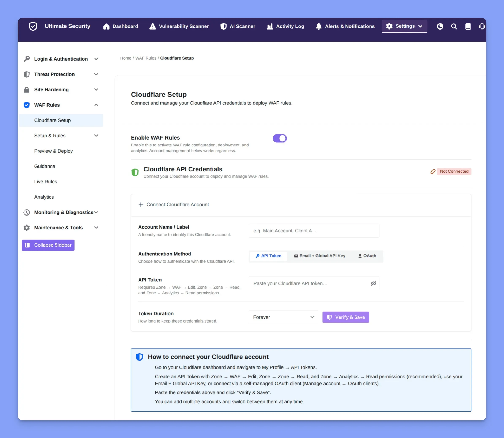Viewport: 504px width, 438px height.
Task: Click the broken link icon near Not Connected
Action: point(433,172)
